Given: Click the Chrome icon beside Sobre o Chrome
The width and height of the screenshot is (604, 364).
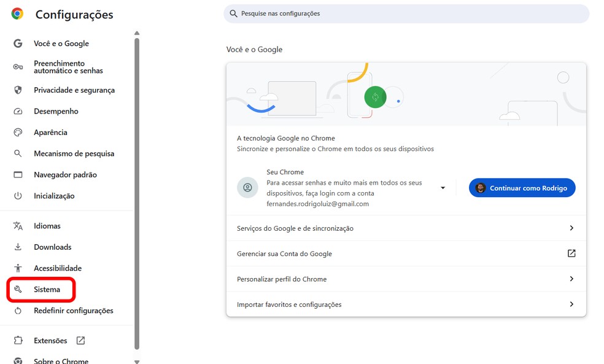Looking at the screenshot, I should point(18,361).
